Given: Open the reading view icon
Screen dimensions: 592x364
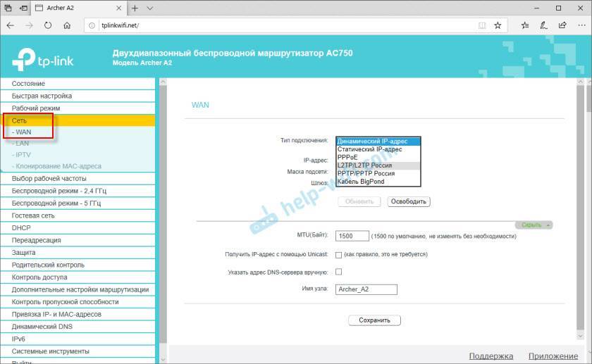Looking at the screenshot, I should pyautogui.click(x=482, y=25).
